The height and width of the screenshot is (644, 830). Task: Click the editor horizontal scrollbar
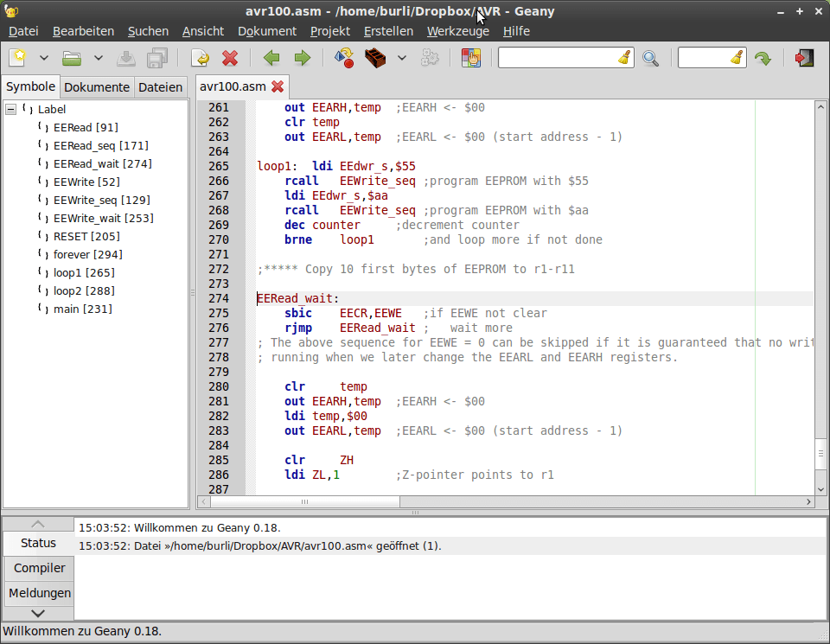pyautogui.click(x=303, y=501)
